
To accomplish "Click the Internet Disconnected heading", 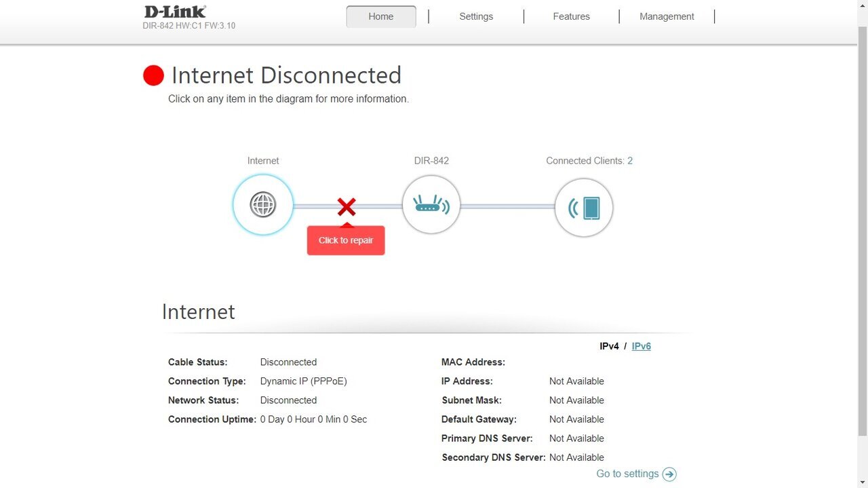I will point(286,75).
